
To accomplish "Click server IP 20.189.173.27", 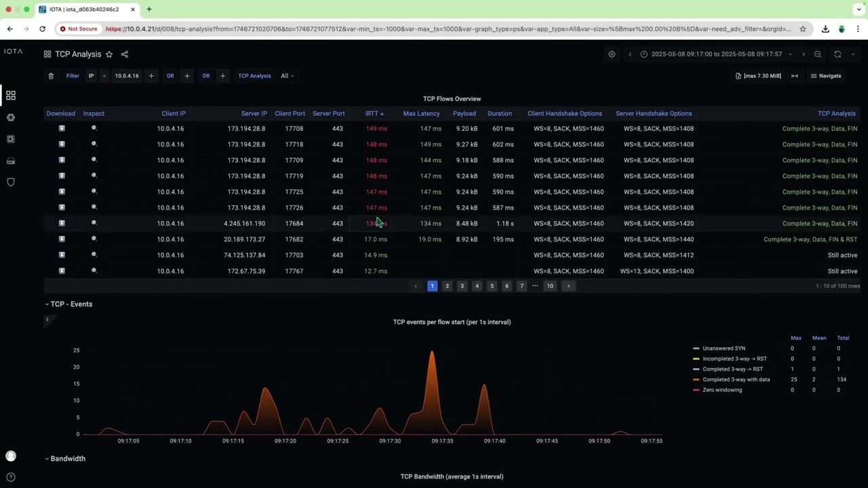I will point(244,239).
